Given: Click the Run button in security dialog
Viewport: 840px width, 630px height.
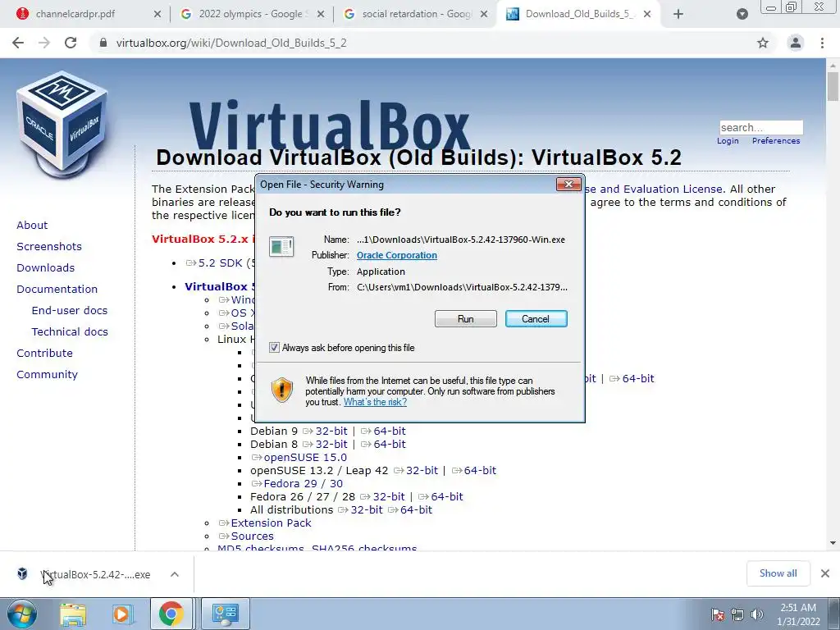Looking at the screenshot, I should tap(465, 319).
